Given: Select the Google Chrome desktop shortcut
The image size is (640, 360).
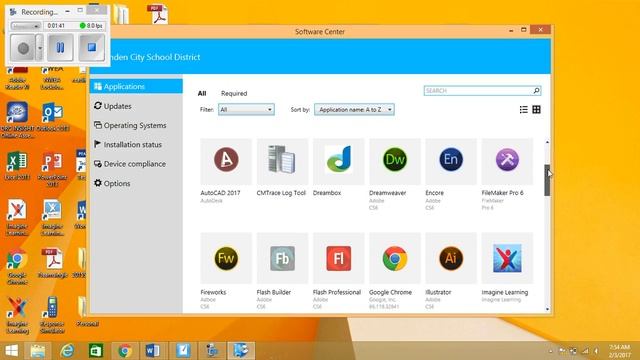Looking at the screenshot, I should pos(17,267).
